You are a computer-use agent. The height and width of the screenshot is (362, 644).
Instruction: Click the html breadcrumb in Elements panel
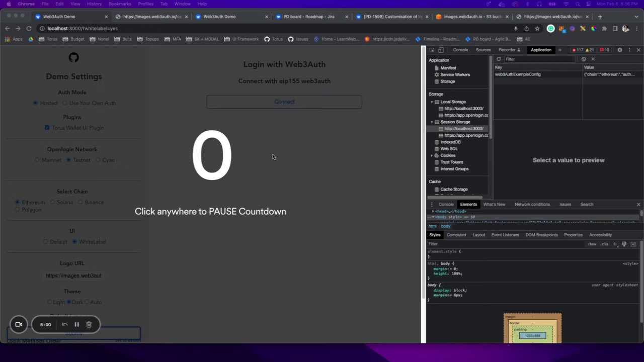432,226
